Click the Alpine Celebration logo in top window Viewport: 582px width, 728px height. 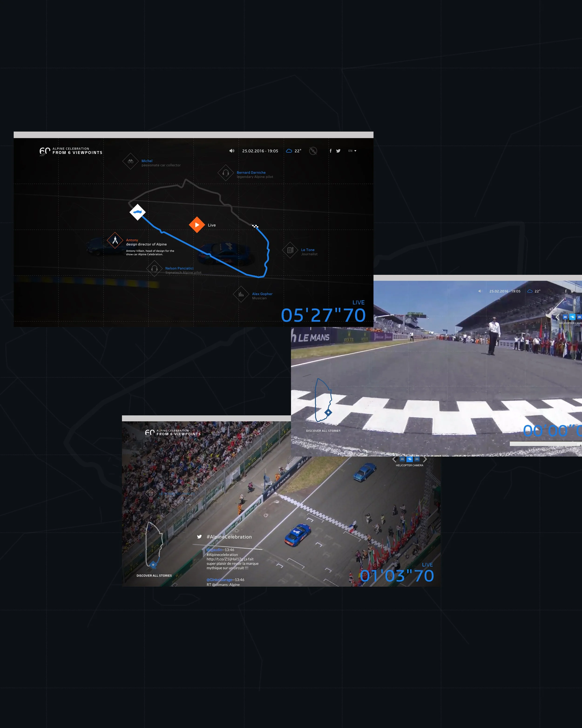pyautogui.click(x=71, y=151)
